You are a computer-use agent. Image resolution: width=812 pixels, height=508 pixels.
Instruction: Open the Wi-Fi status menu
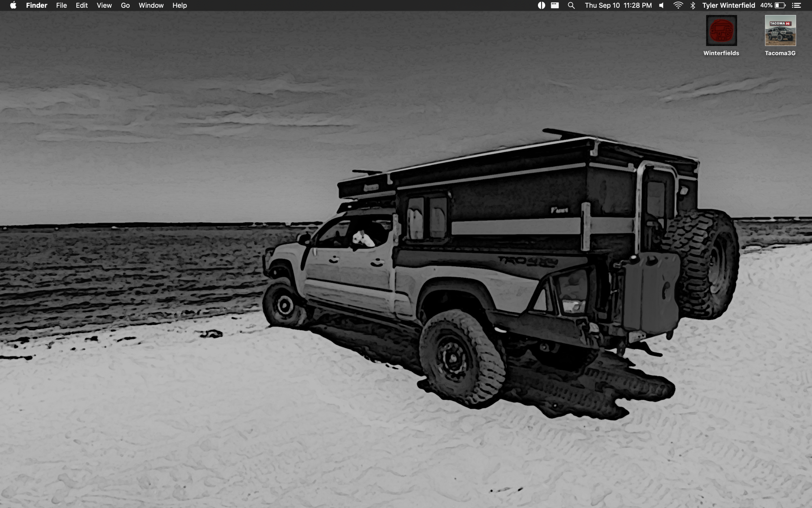[x=678, y=5]
